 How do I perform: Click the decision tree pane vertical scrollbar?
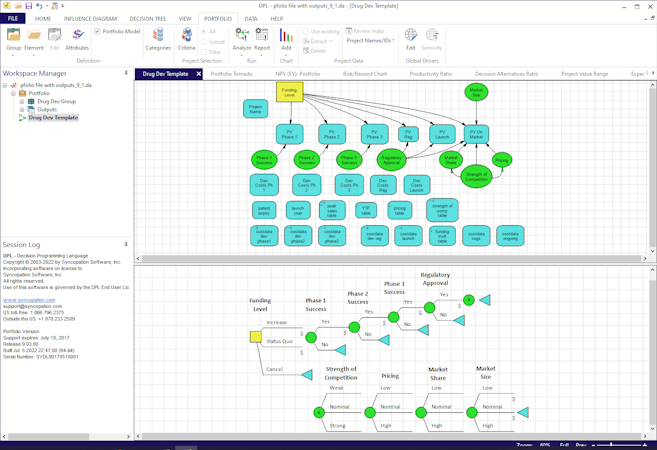click(653, 349)
